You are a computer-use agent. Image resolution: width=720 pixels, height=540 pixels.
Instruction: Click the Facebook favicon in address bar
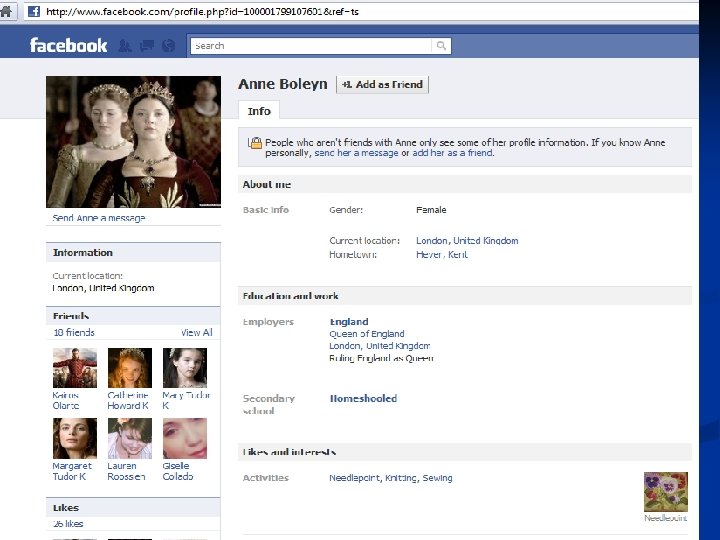pyautogui.click(x=34, y=11)
